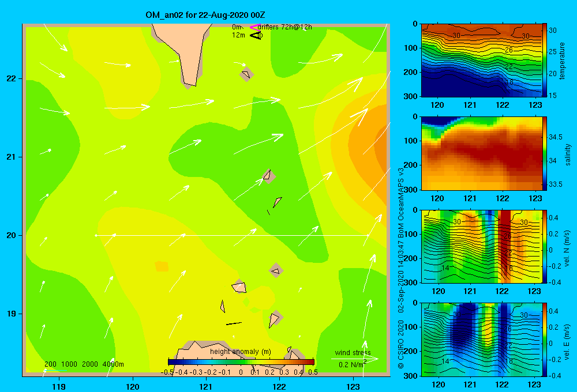Click the '-0.5' tick on height anomaly bar

coord(168,372)
